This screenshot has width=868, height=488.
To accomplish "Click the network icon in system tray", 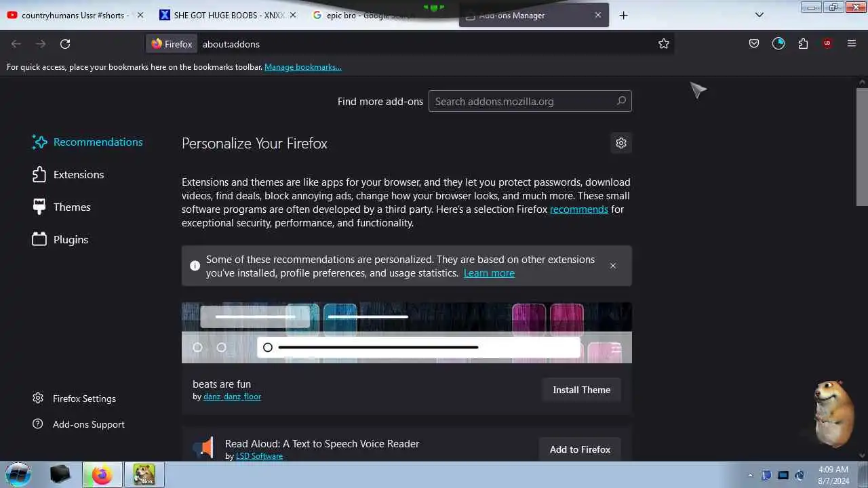I will pos(783,475).
